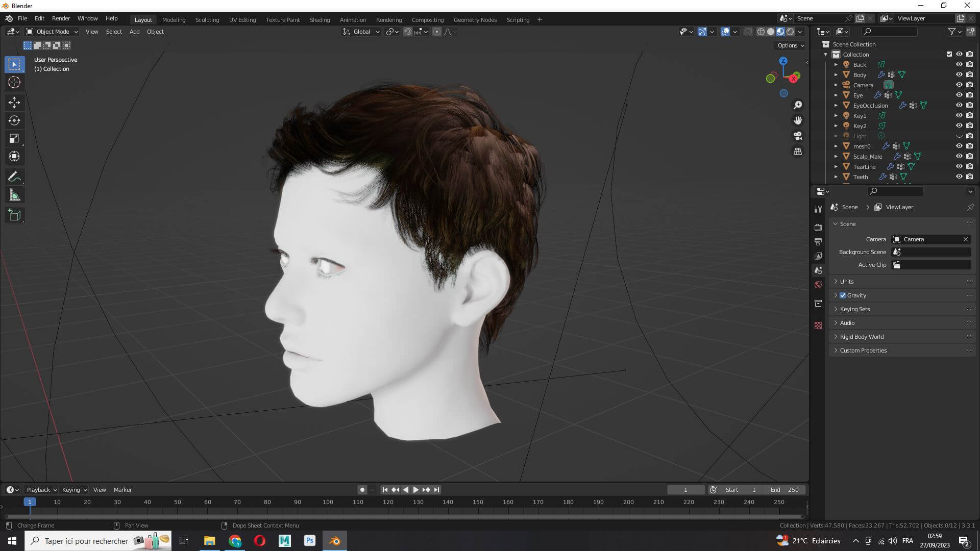Hide the Body object in outliner

click(x=959, y=74)
